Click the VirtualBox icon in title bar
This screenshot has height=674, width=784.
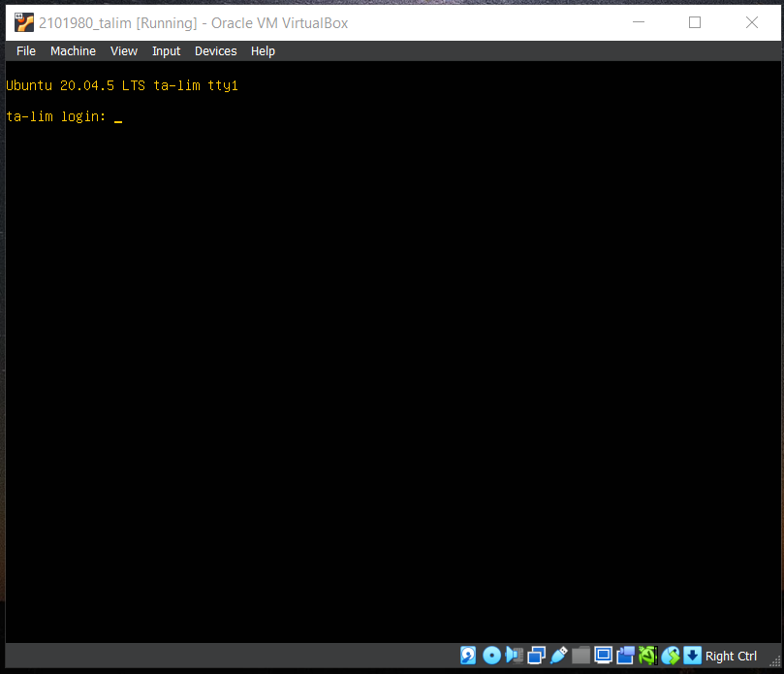24,23
